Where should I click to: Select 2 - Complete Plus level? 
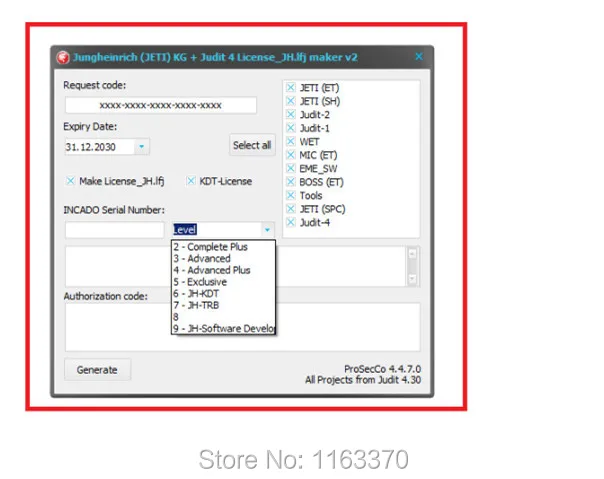click(x=223, y=247)
